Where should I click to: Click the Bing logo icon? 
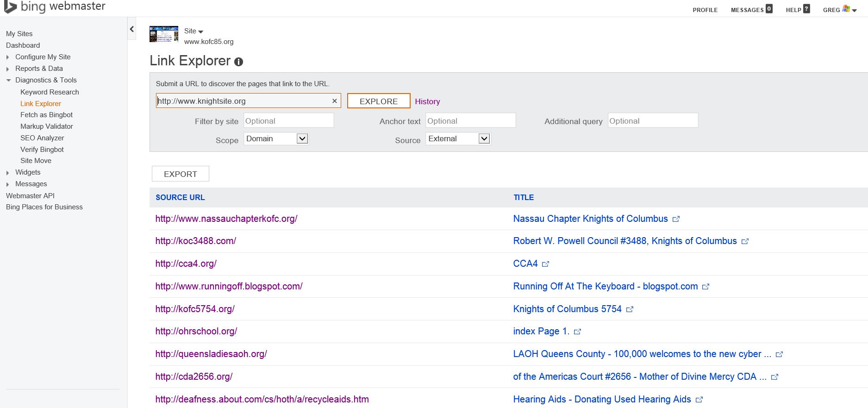[x=10, y=7]
